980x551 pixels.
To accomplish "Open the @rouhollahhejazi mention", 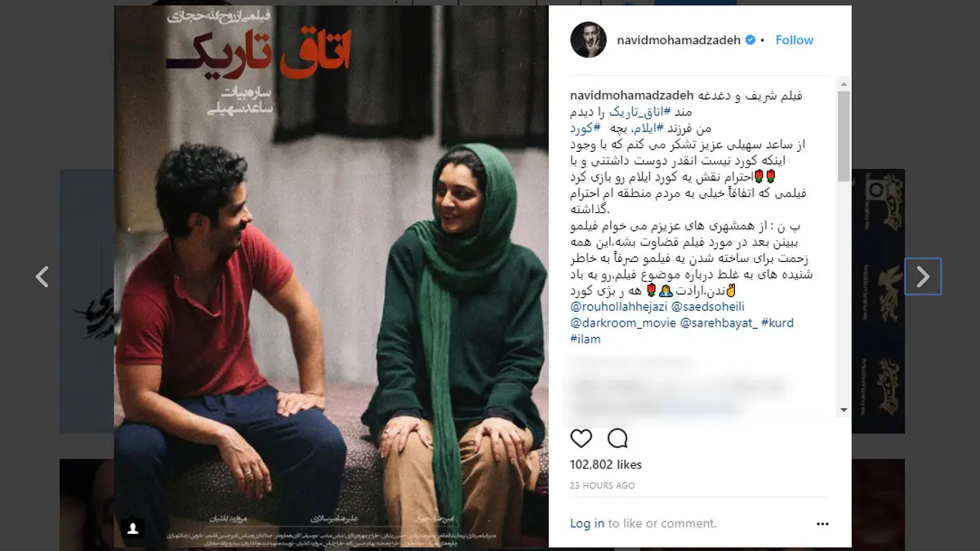I will 618,307.
